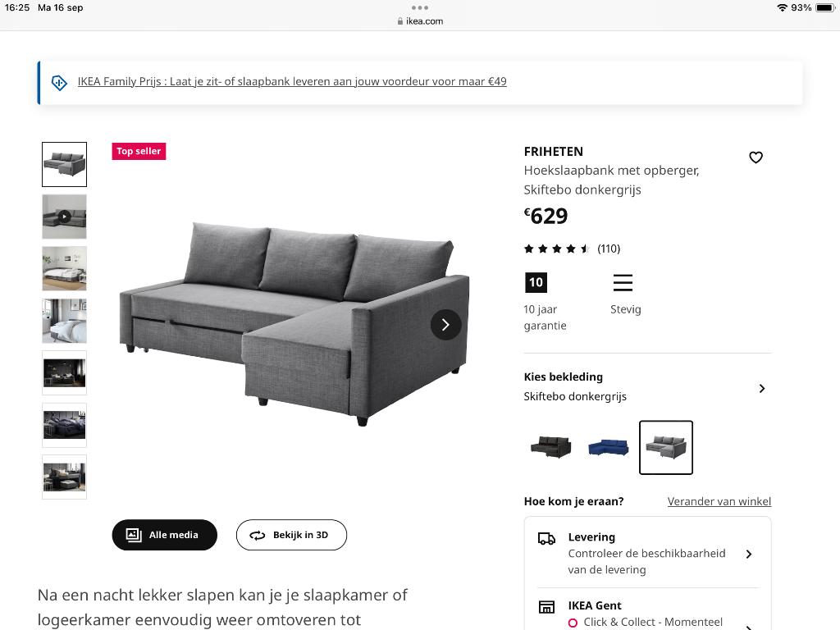Open Alle media gallery
Image resolution: width=840 pixels, height=630 pixels.
tap(164, 535)
